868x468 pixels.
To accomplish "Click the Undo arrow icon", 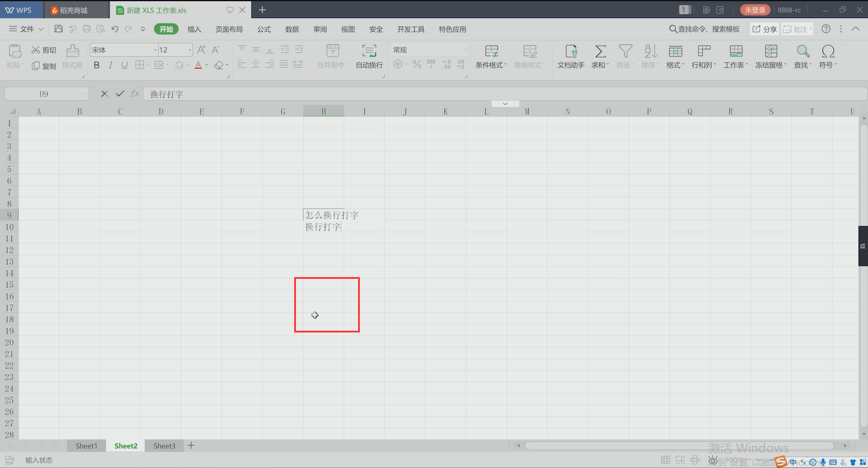I will (115, 29).
